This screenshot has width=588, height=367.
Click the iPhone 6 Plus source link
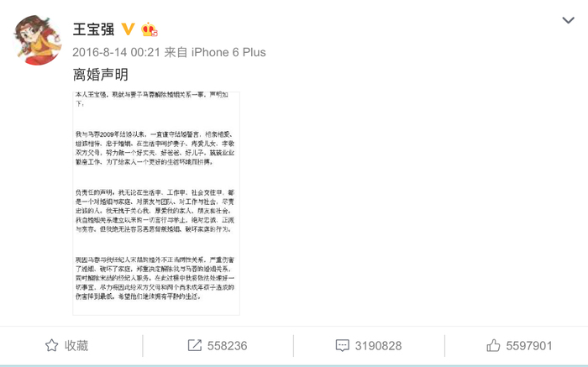(228, 52)
